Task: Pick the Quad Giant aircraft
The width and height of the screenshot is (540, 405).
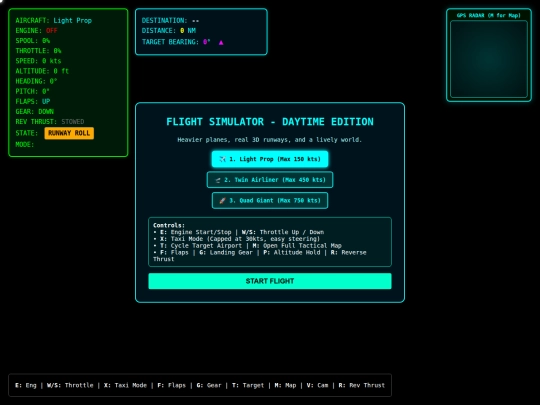Action: click(270, 200)
